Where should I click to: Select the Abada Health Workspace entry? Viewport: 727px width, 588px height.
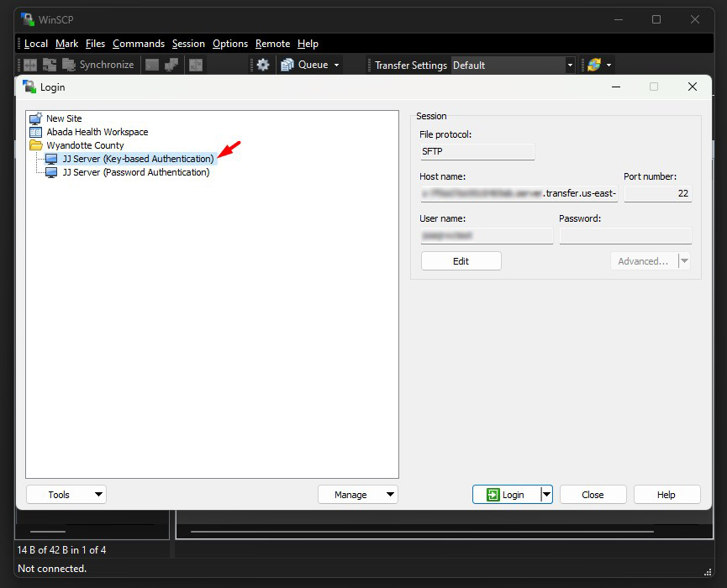coord(97,132)
